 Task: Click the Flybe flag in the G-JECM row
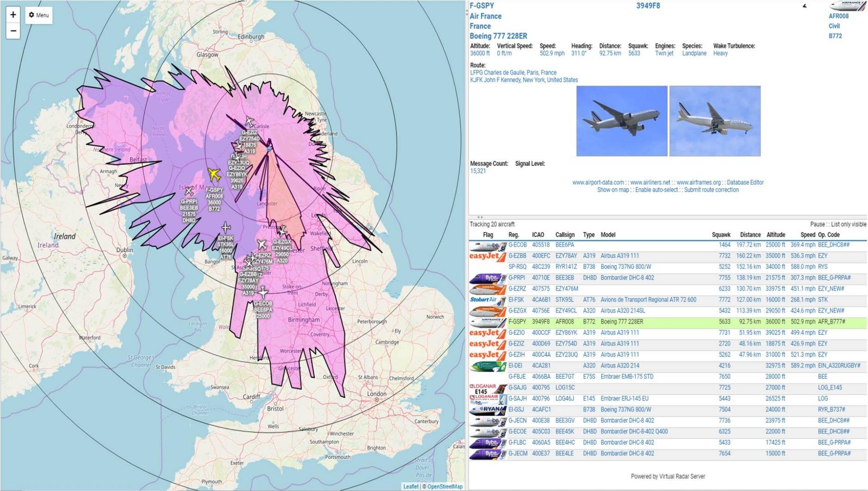coord(488,454)
